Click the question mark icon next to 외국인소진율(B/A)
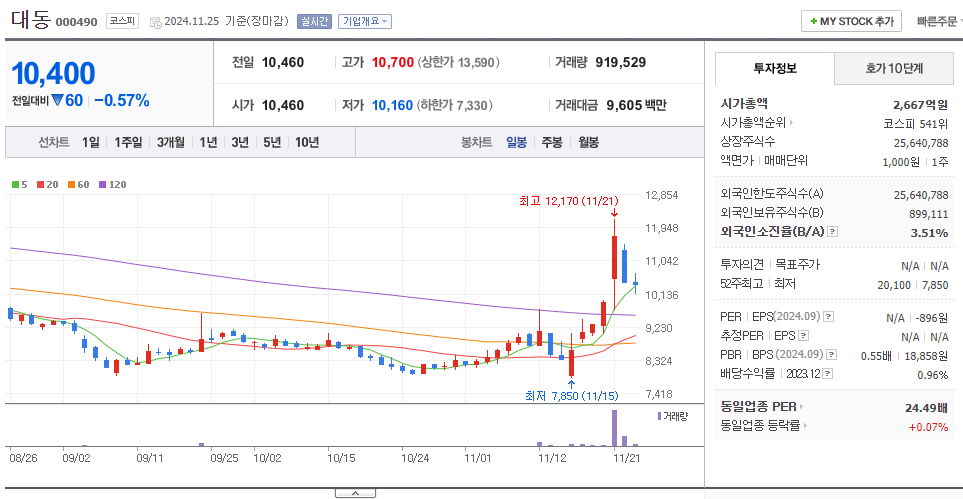The image size is (963, 499). click(x=833, y=232)
